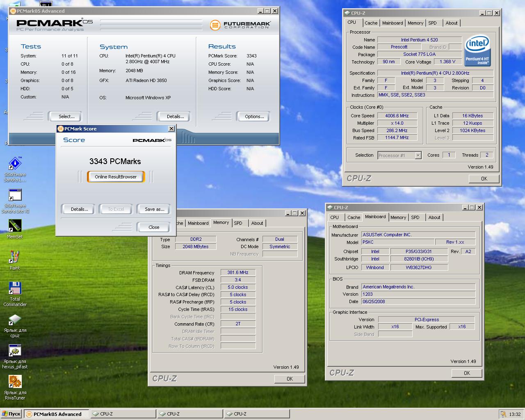Click the FSB:DRAM 3:4 value

pyautogui.click(x=238, y=280)
